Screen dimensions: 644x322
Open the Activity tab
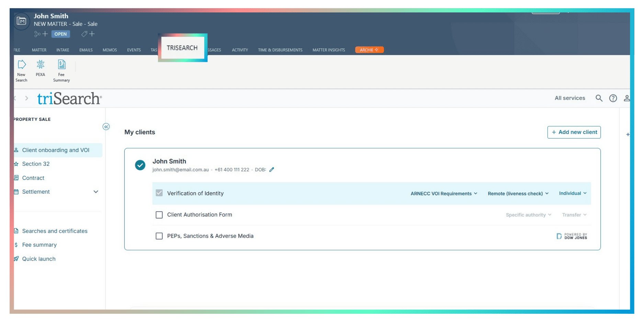tap(240, 50)
